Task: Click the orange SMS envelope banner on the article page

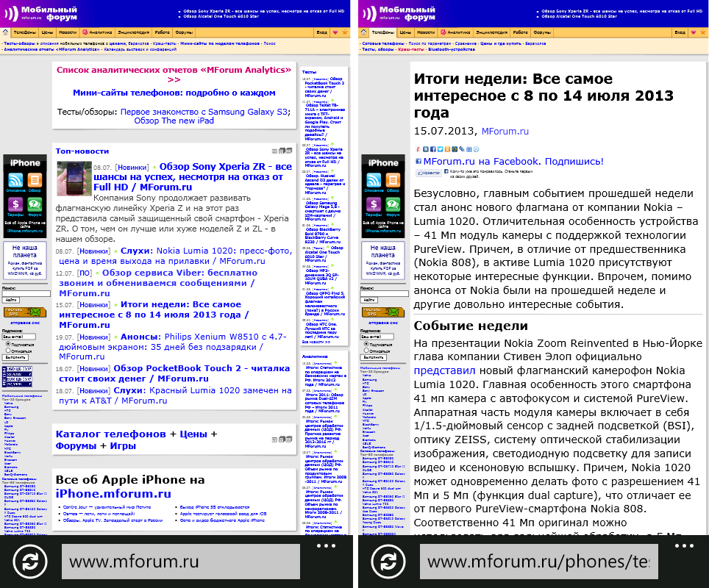Action: point(383,312)
